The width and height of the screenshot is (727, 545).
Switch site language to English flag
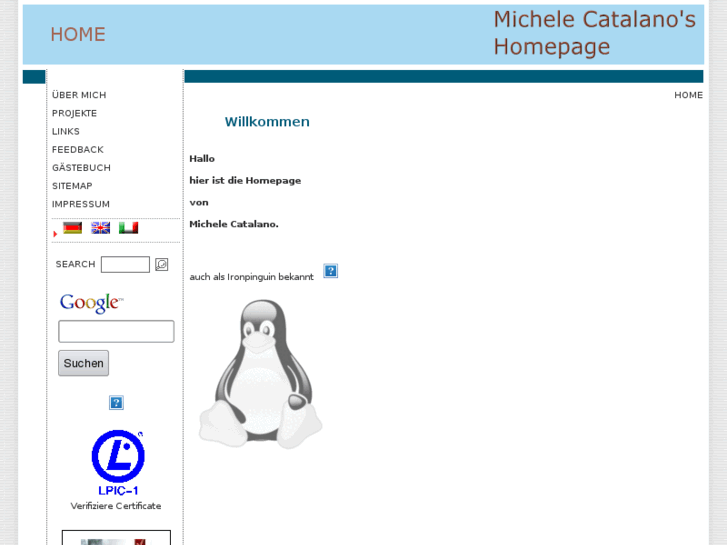[101, 228]
